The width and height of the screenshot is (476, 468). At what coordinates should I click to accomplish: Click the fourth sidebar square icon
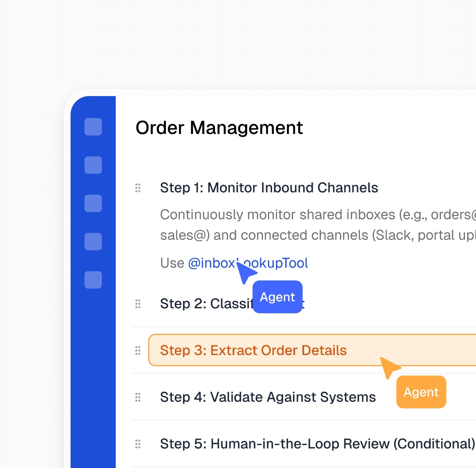[93, 241]
